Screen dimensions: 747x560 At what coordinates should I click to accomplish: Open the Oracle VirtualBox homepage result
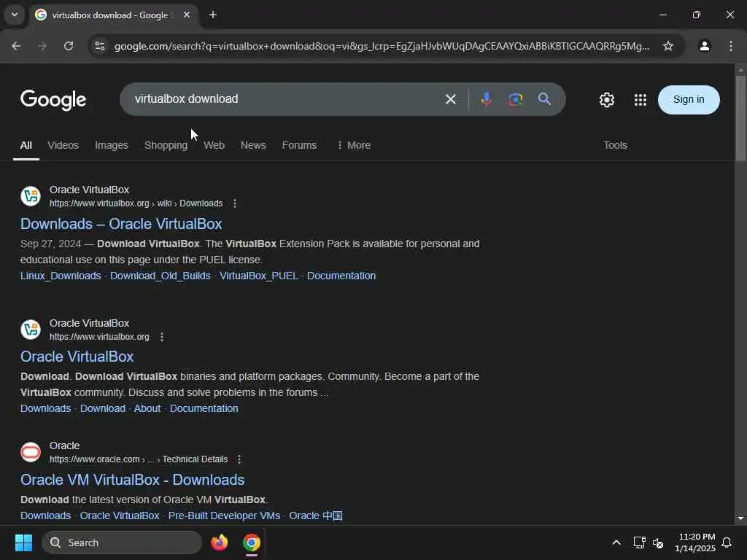pos(77,357)
